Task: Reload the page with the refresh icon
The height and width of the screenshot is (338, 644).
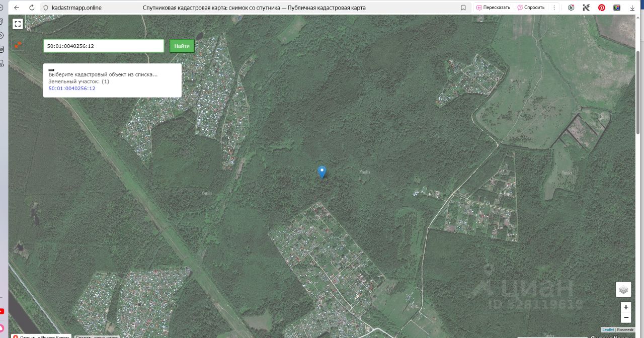Action: (32, 8)
